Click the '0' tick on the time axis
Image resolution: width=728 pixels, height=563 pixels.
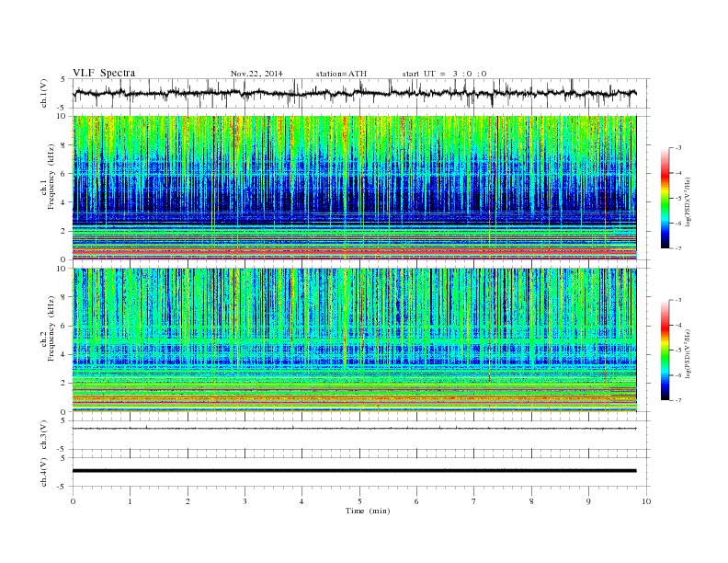pos(73,501)
